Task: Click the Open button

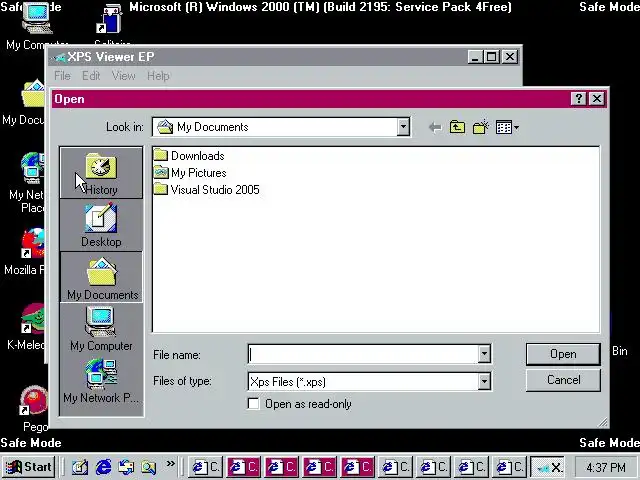Action: (x=563, y=354)
